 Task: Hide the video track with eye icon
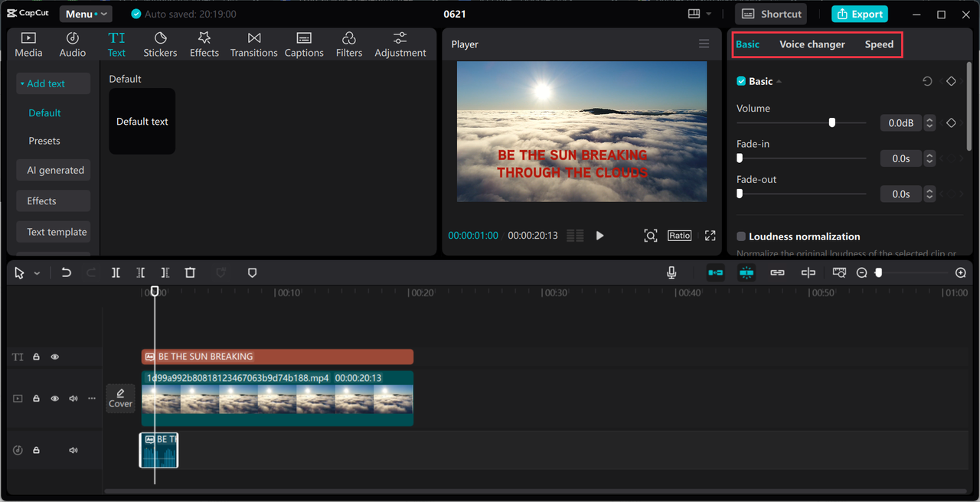tap(54, 399)
